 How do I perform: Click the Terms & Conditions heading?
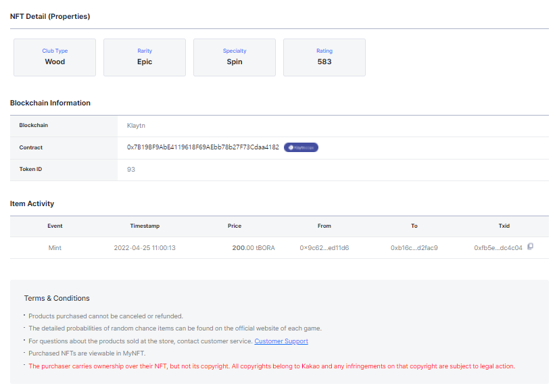point(57,298)
